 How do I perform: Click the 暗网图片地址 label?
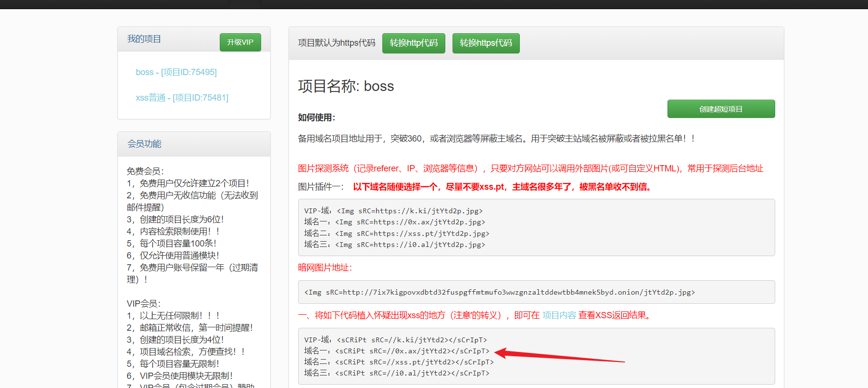325,268
